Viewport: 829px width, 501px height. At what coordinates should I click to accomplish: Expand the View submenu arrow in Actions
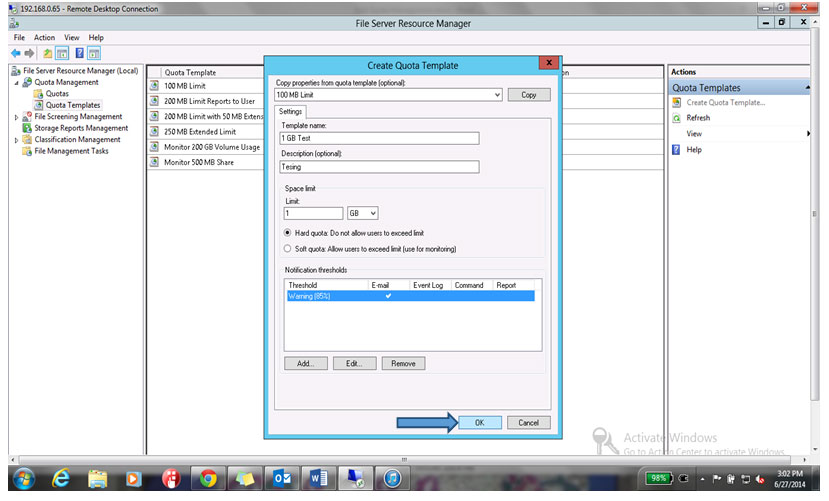(808, 134)
